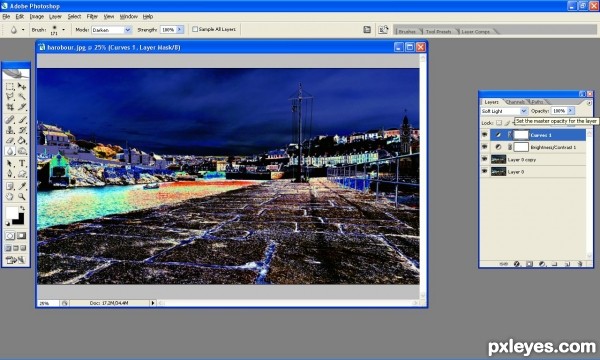Open the Brush preset picker arrow

point(64,29)
